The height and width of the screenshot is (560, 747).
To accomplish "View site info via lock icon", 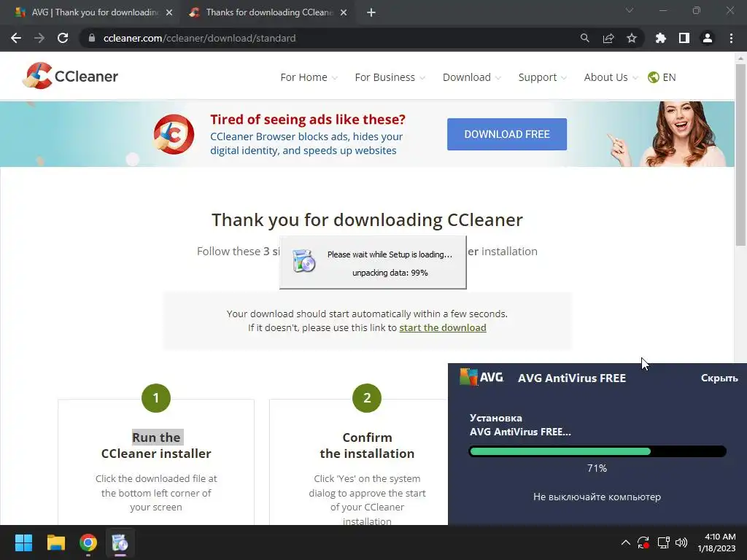I will (x=92, y=38).
